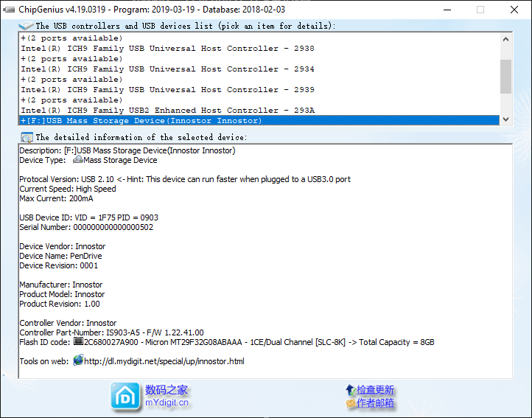Click the update arrow icon beside 检查更新

pyautogui.click(x=351, y=390)
